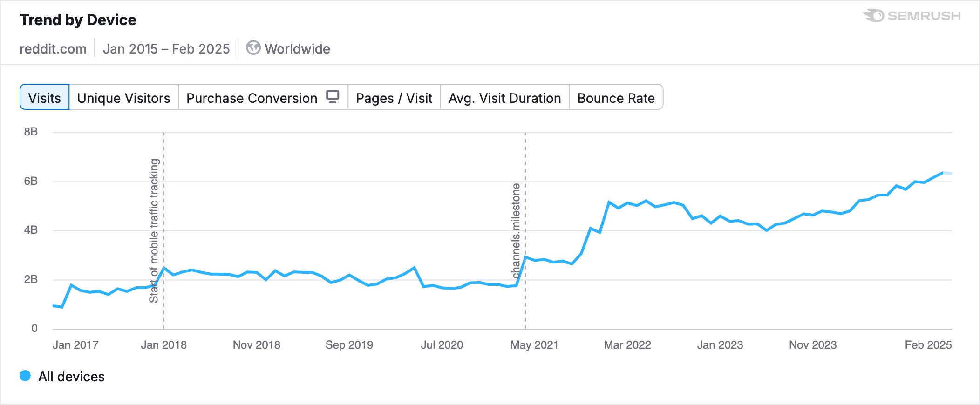This screenshot has height=405, width=980.
Task: Click the reddit.com domain text
Action: tap(53, 49)
